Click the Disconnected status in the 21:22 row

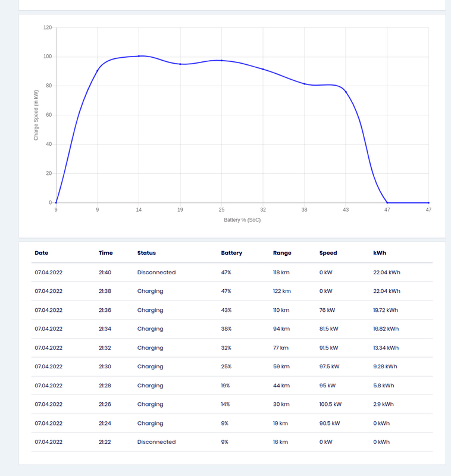[x=156, y=442]
